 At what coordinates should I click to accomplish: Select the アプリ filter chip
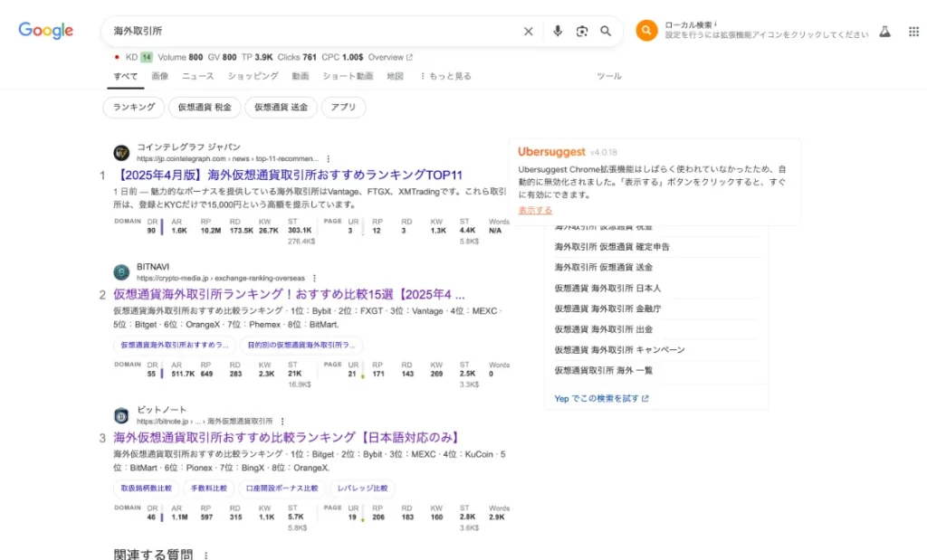coord(343,108)
